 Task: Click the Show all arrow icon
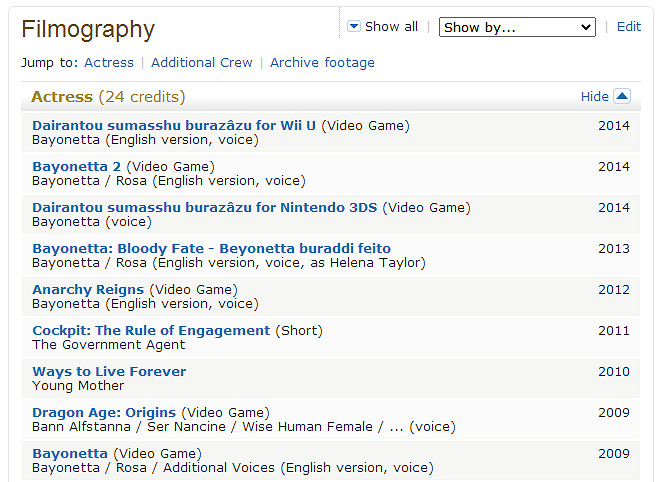coord(354,27)
